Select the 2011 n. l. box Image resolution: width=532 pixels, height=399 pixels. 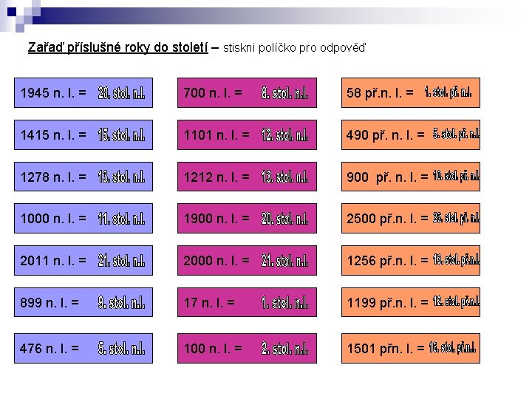83,260
